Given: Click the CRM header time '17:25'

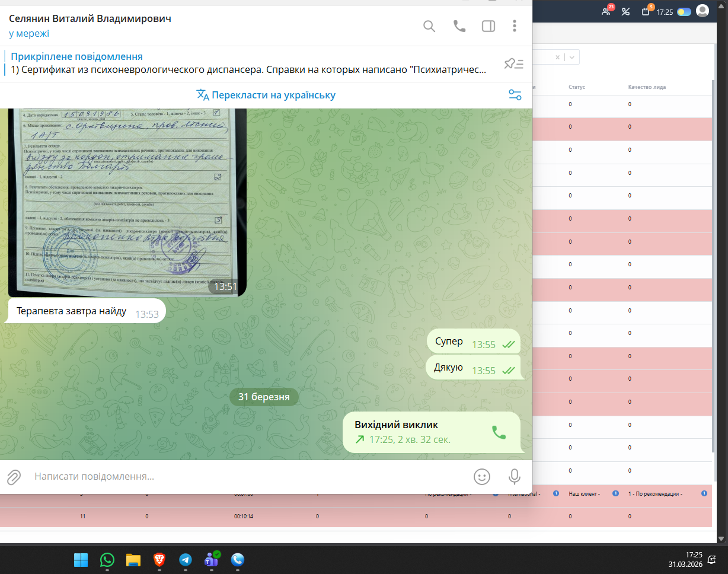Looking at the screenshot, I should point(665,11).
